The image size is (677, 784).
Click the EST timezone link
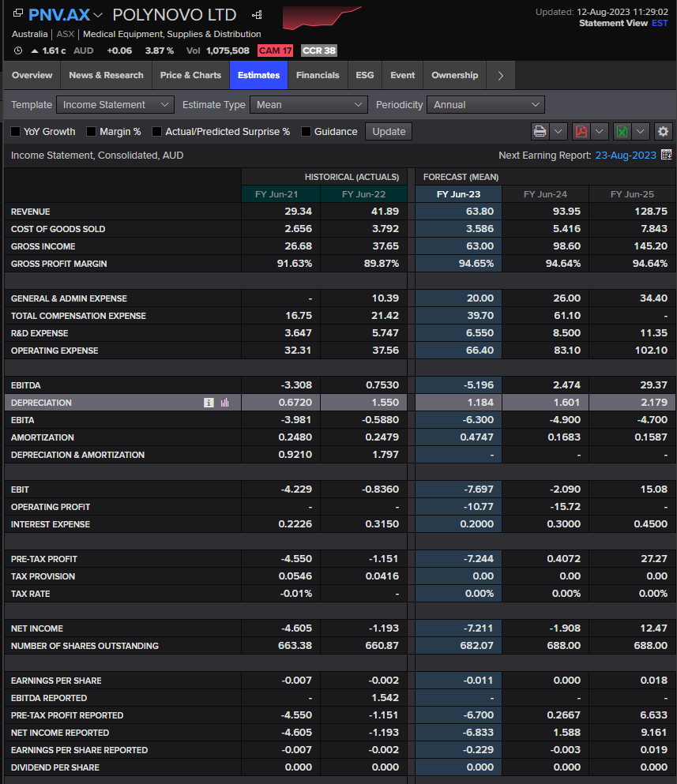tap(660, 23)
